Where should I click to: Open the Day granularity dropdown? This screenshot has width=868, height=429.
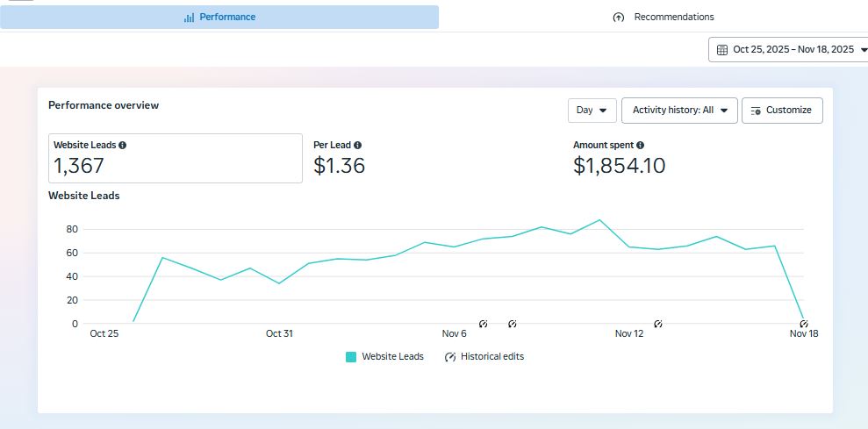tap(592, 111)
